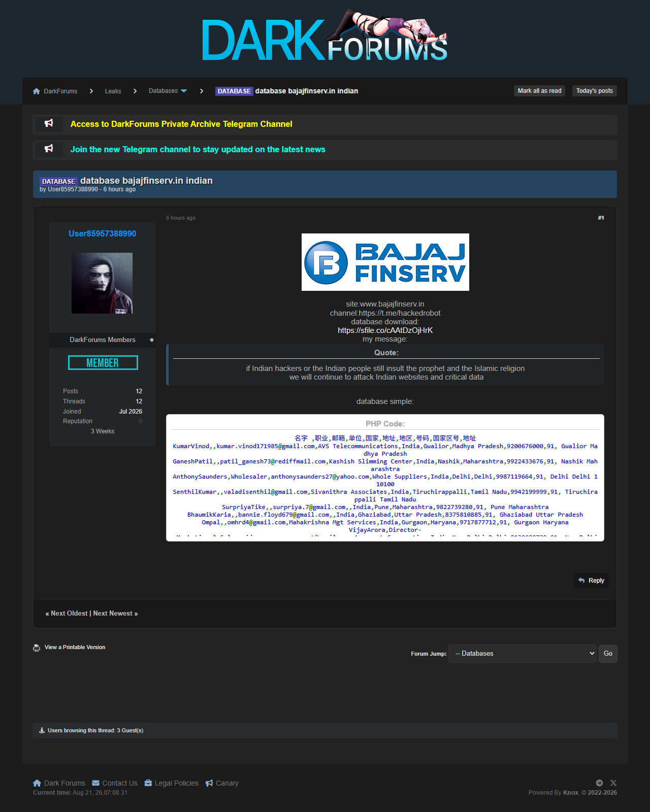650x812 pixels.
Task: Open the Telegram icon in the footer
Action: [x=599, y=783]
